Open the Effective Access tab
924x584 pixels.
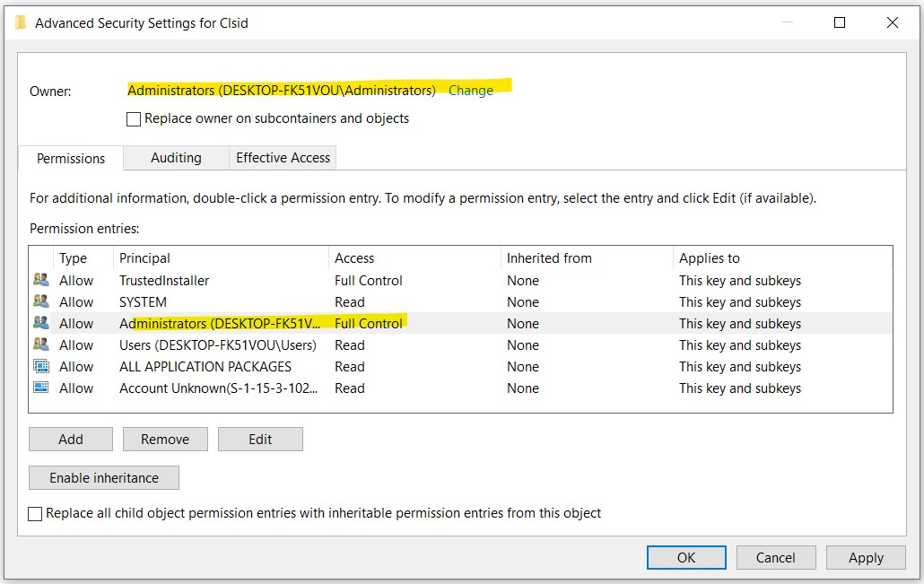pyautogui.click(x=283, y=158)
